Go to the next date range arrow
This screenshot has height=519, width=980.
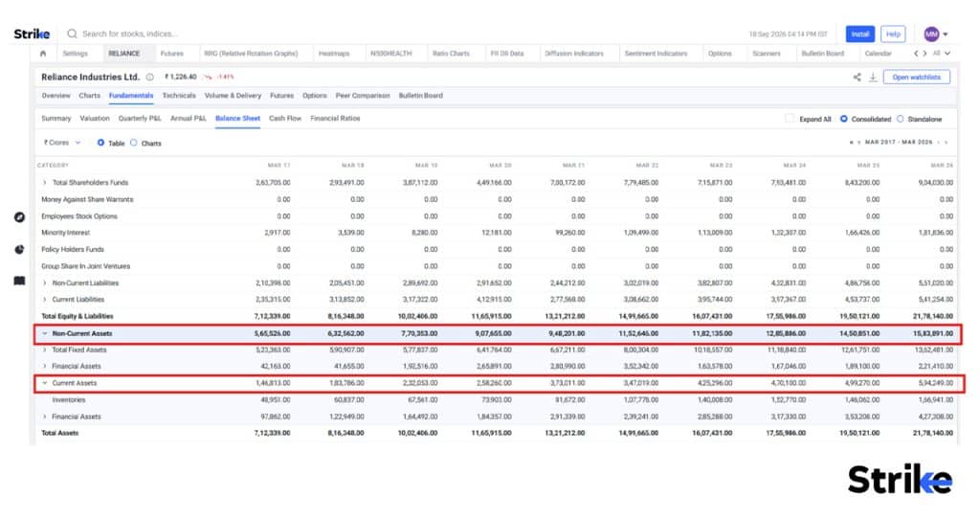pyautogui.click(x=938, y=143)
